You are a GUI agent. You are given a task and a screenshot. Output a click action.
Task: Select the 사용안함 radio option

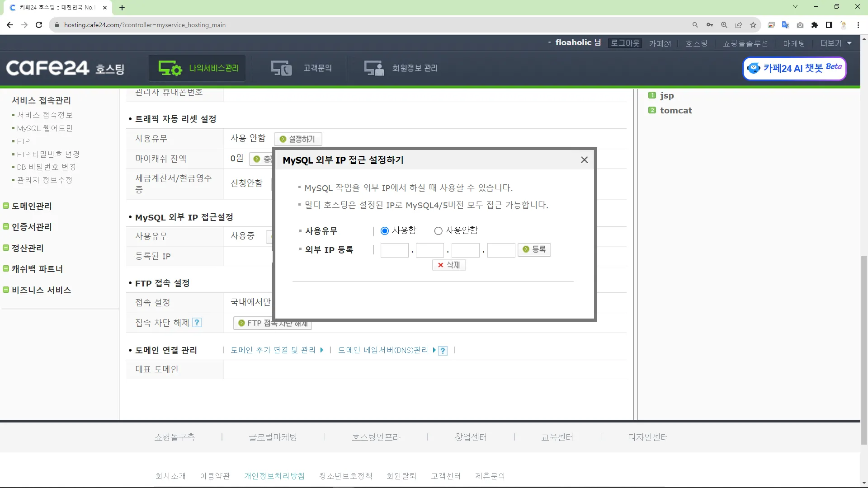coord(438,231)
